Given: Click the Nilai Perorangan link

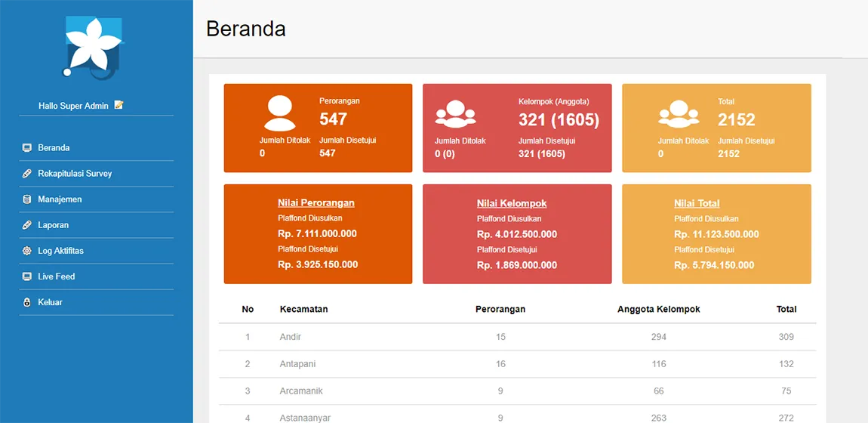Looking at the screenshot, I should (x=316, y=203).
